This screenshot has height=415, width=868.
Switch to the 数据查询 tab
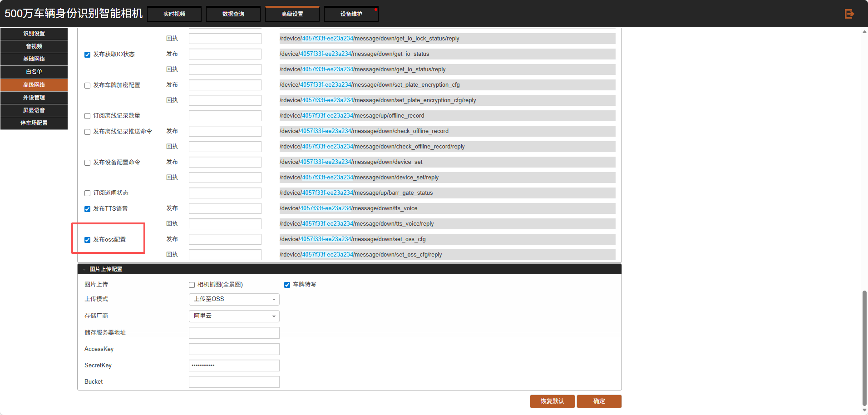[x=233, y=14]
